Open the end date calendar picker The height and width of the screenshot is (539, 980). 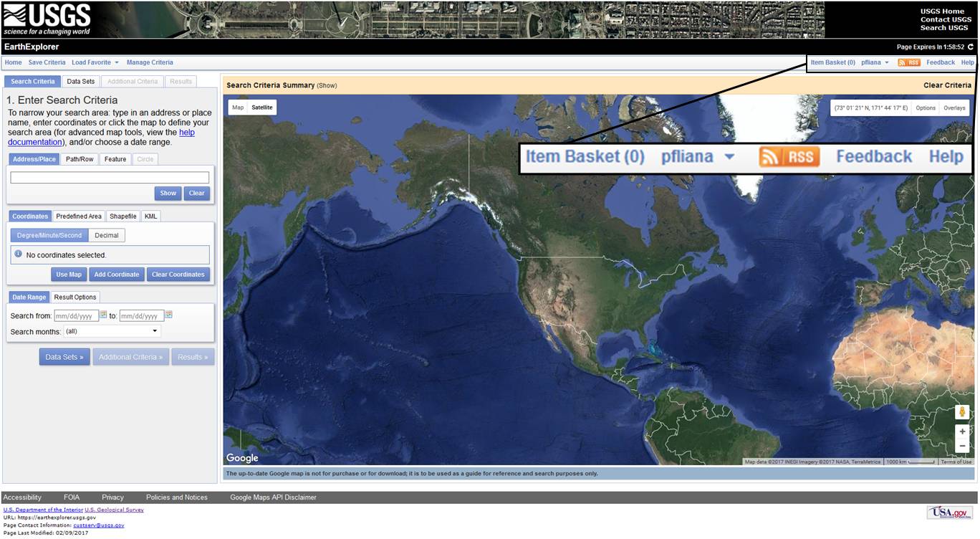[169, 315]
